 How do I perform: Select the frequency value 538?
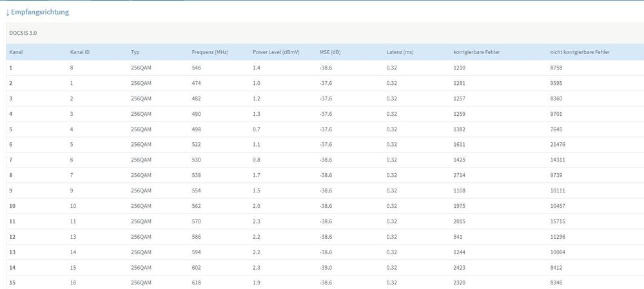[197, 175]
